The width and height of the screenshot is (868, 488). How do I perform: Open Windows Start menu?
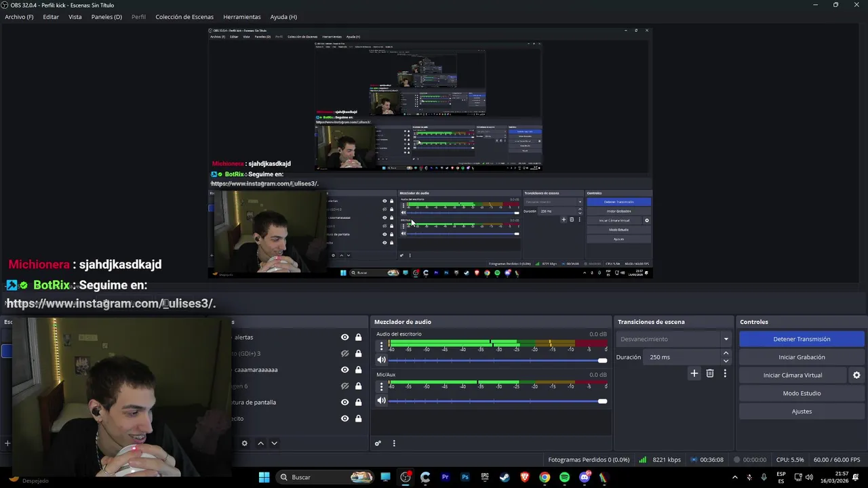pos(264,477)
